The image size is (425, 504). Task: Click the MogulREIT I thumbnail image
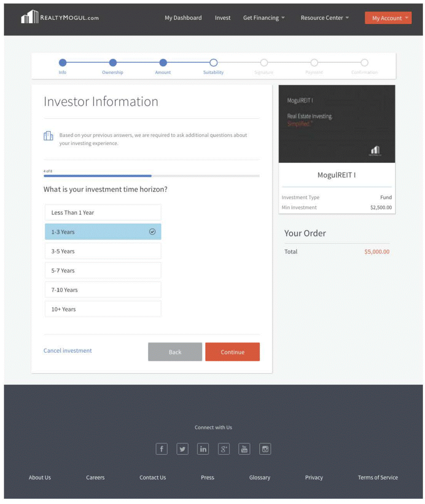(337, 124)
